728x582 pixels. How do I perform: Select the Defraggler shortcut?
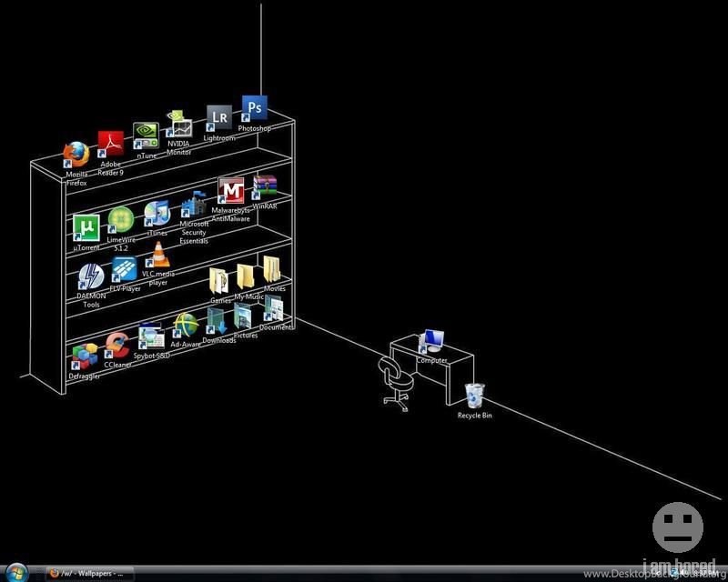click(85, 356)
